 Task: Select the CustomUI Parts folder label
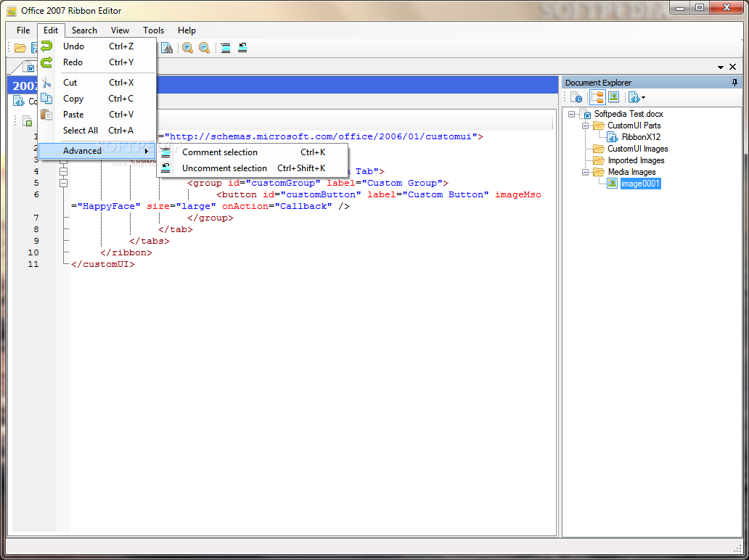point(634,125)
